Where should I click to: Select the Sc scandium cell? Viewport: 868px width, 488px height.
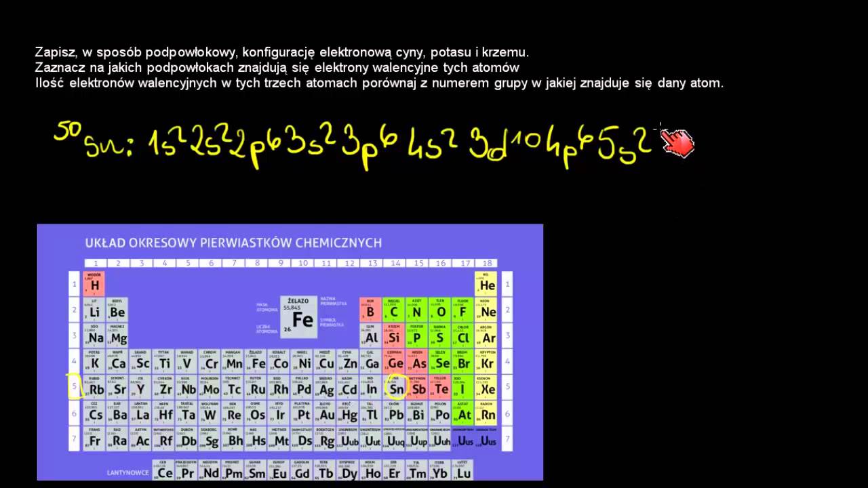coord(140,361)
